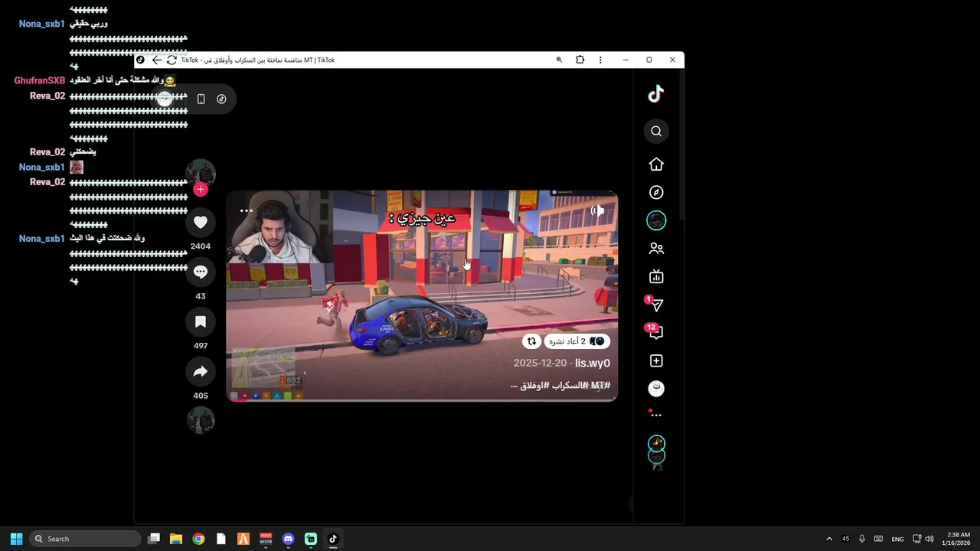Open Streamlabs green icon on taskbar
The width and height of the screenshot is (980, 551).
tap(311, 539)
